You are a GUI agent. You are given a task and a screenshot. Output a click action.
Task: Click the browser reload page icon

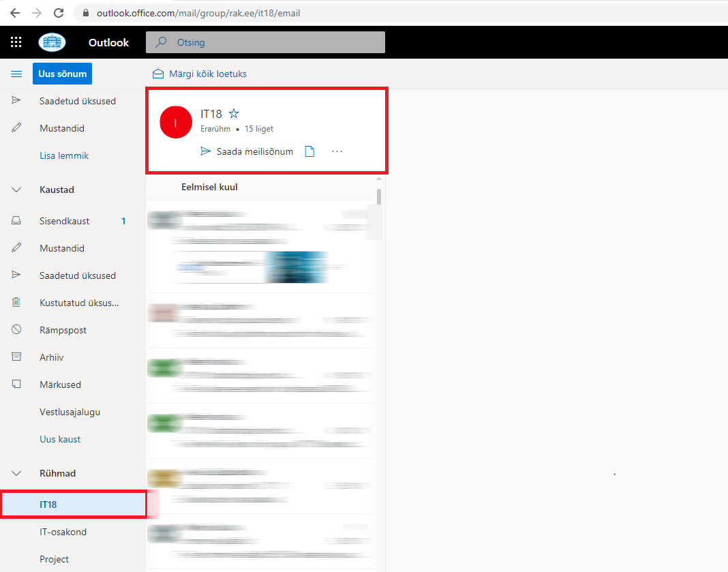[x=59, y=13]
